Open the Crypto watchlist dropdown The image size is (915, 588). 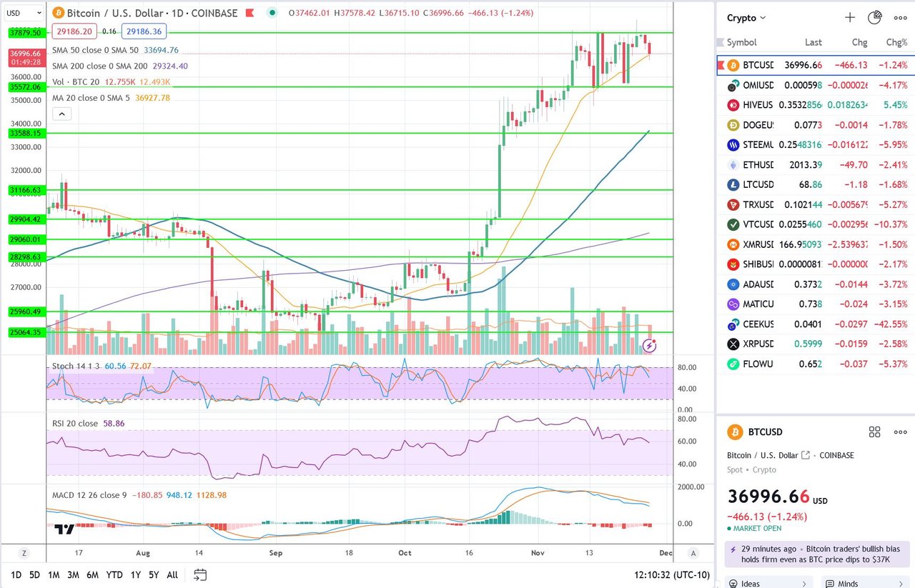746,18
